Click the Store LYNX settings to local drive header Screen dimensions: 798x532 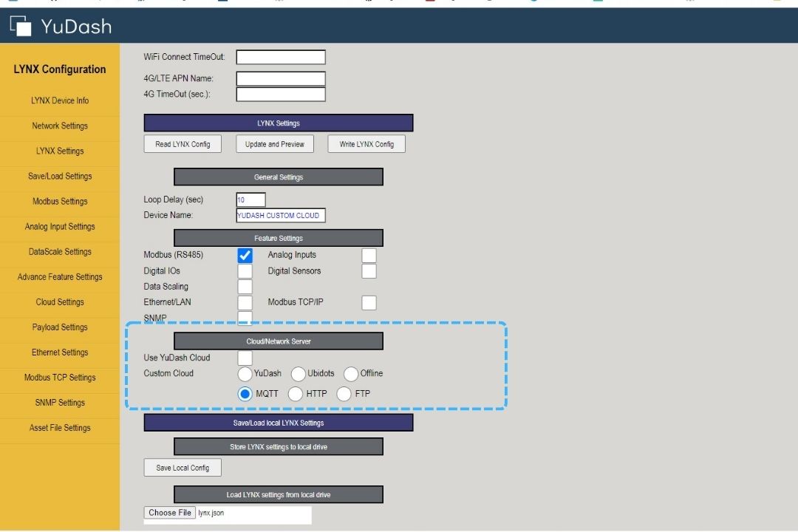click(x=279, y=447)
